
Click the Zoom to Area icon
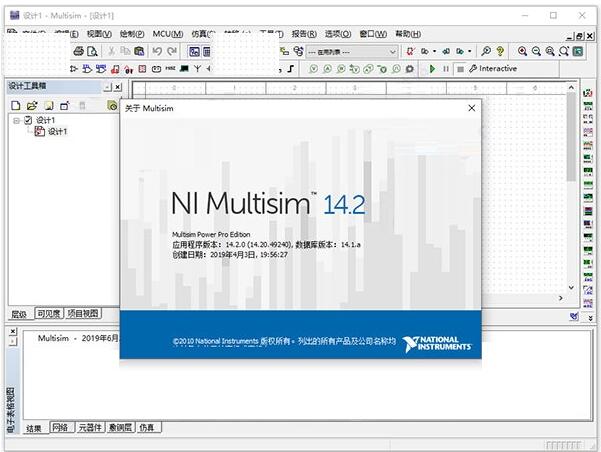550,51
